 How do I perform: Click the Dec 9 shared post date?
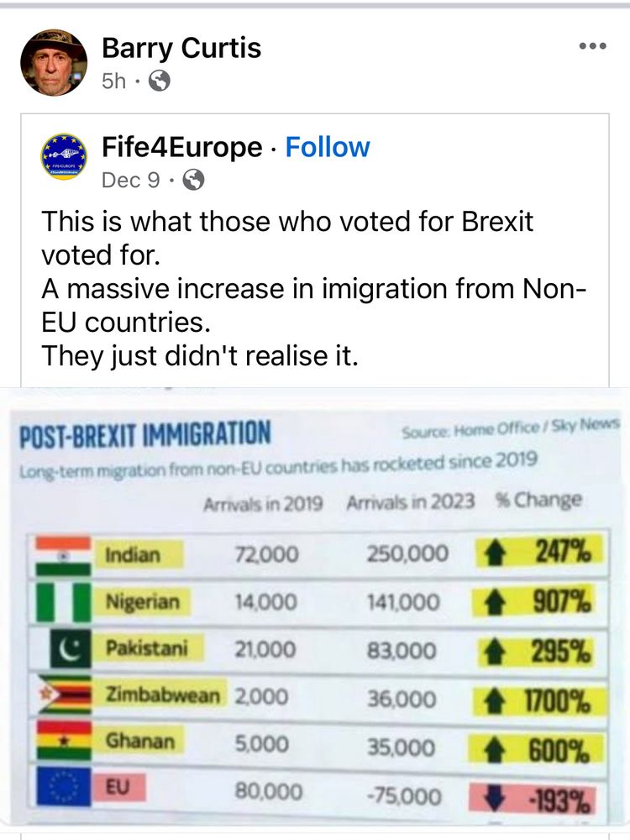(131, 180)
